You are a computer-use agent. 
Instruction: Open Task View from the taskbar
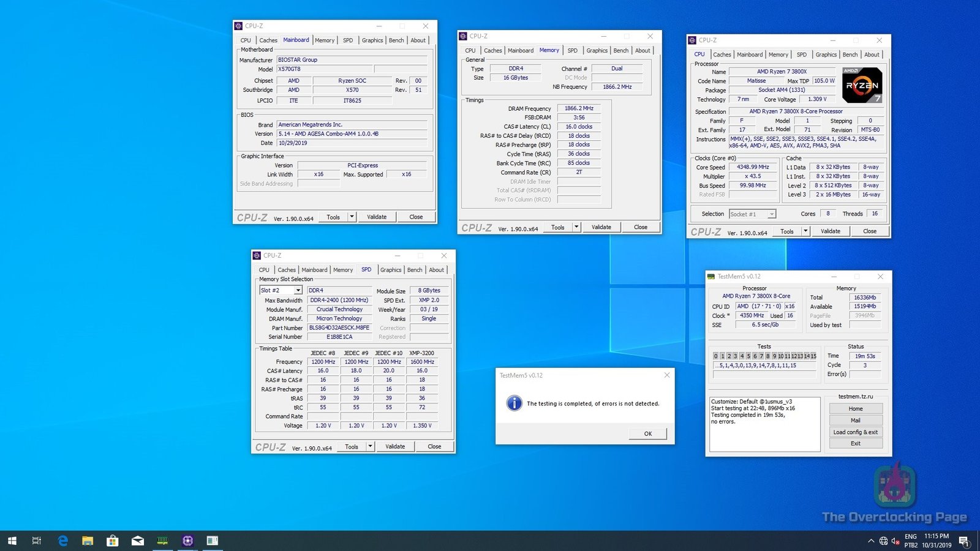click(37, 541)
